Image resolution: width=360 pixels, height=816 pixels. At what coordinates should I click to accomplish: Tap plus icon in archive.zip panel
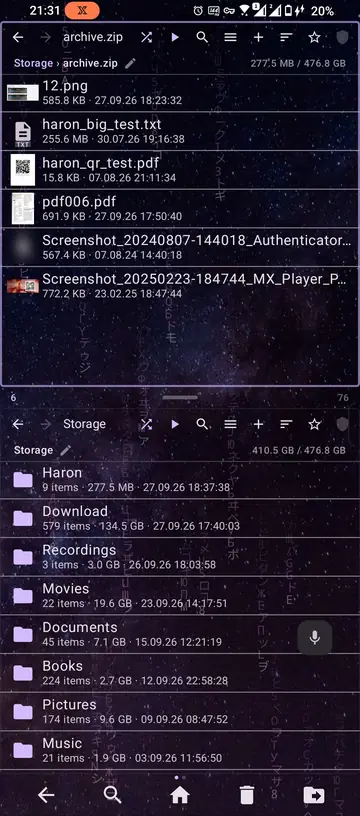pos(258,37)
